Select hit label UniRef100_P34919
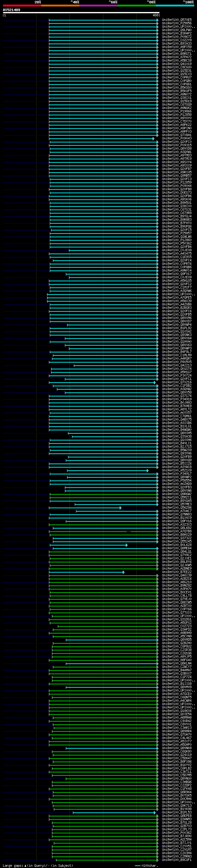Screen dimensions: 197x868 (x=177, y=399)
